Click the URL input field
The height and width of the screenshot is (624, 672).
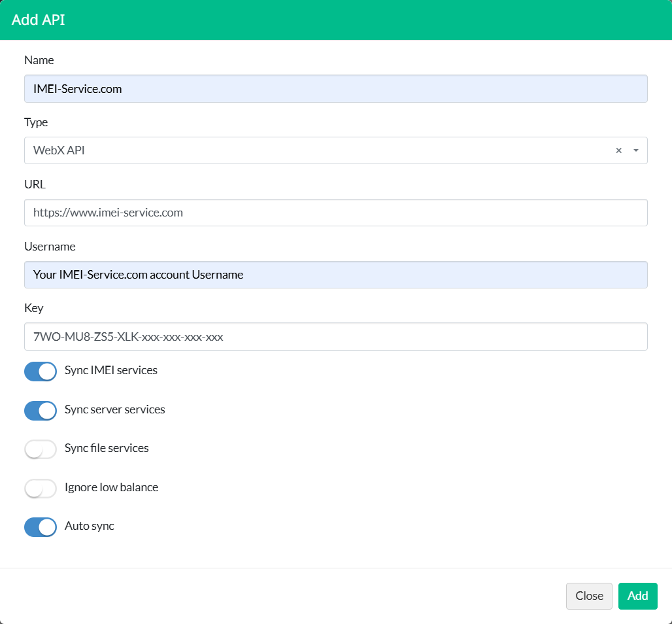click(335, 213)
